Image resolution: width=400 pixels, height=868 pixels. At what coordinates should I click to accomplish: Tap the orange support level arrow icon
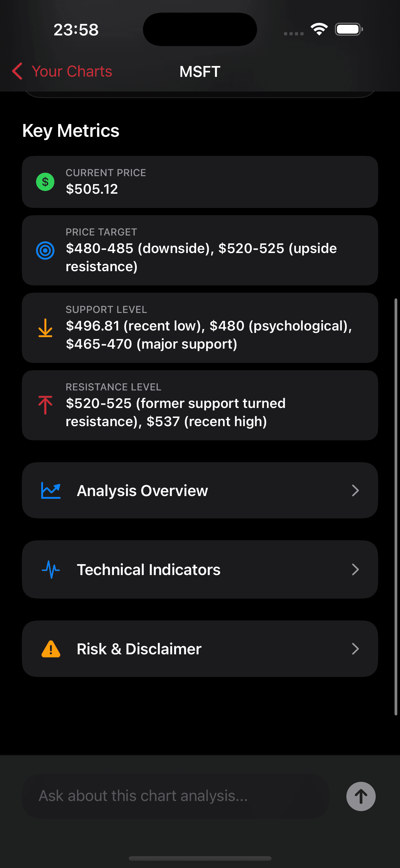45,328
